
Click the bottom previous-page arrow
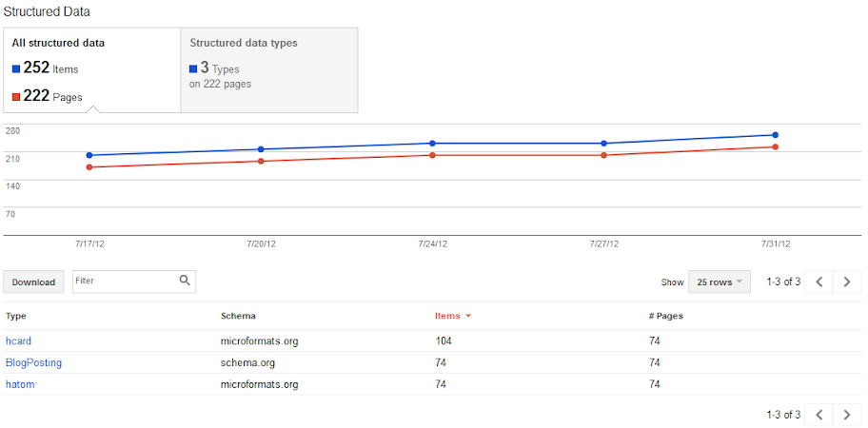(819, 414)
